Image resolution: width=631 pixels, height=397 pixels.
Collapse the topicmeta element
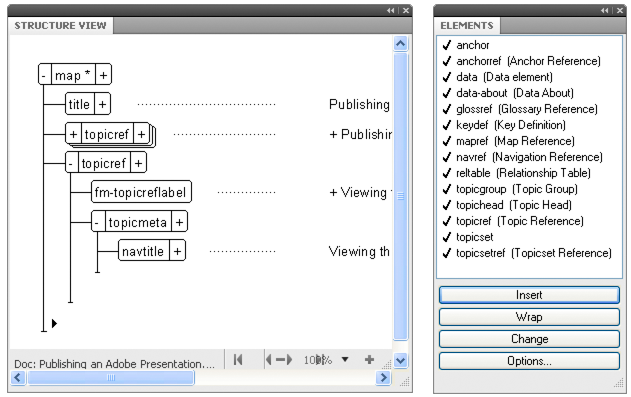pos(98,222)
